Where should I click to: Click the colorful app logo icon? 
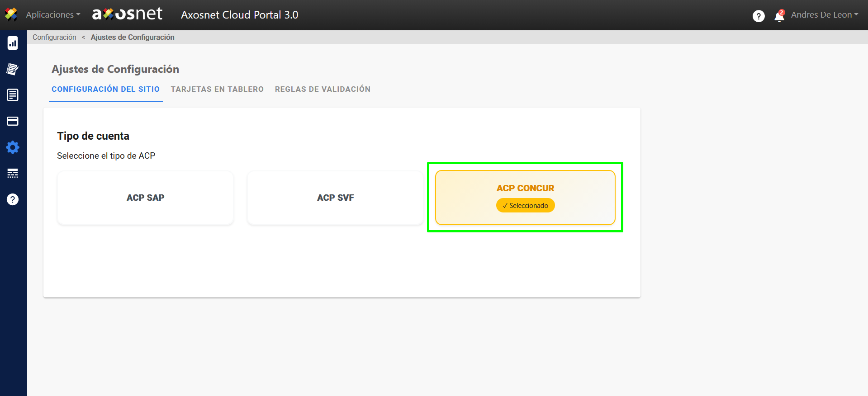tap(11, 14)
